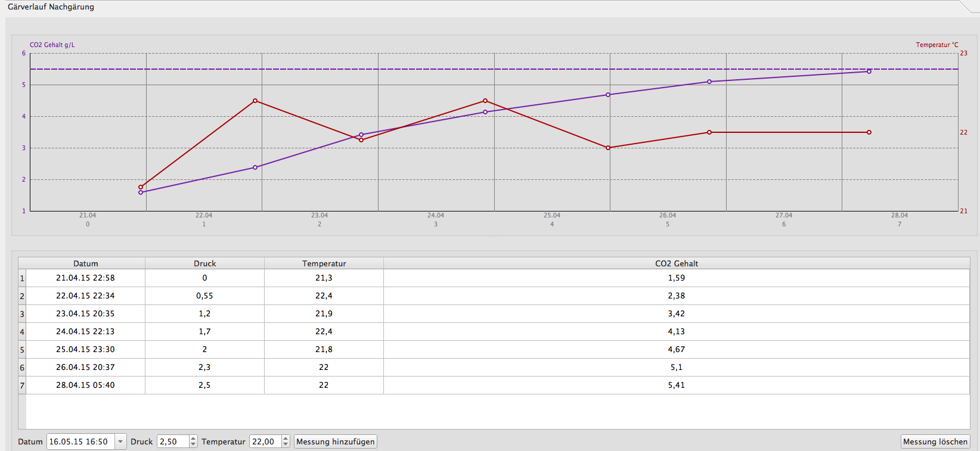Select the measurement row 21.04.15 22:58
The image size is (980, 451).
click(x=85, y=278)
